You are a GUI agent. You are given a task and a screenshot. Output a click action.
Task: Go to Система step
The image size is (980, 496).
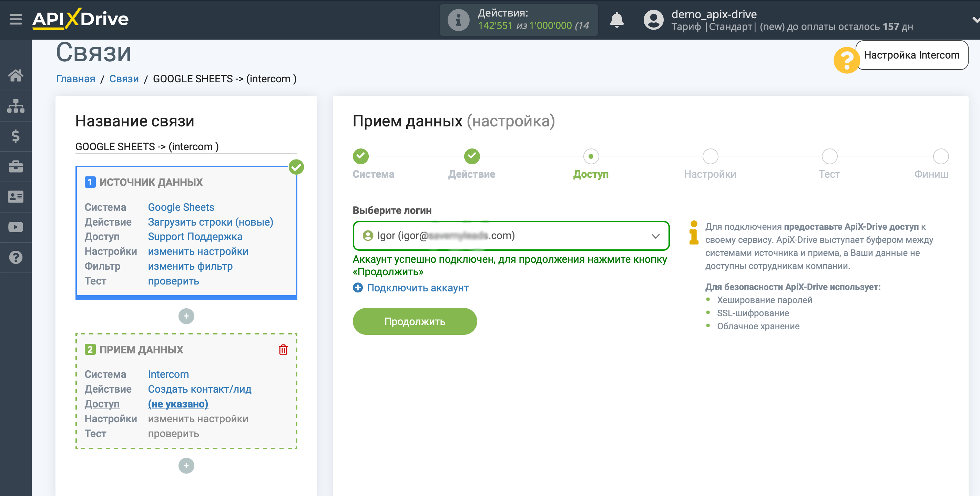(360, 156)
